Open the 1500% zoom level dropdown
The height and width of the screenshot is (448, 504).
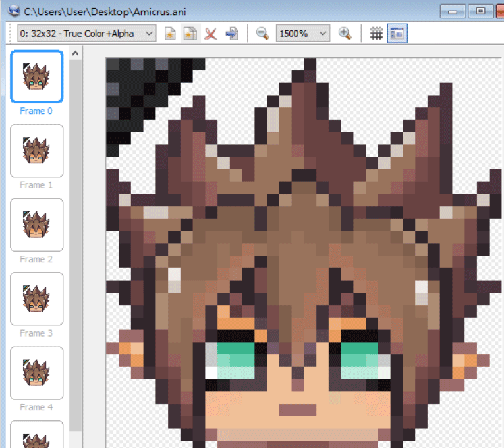[303, 34]
